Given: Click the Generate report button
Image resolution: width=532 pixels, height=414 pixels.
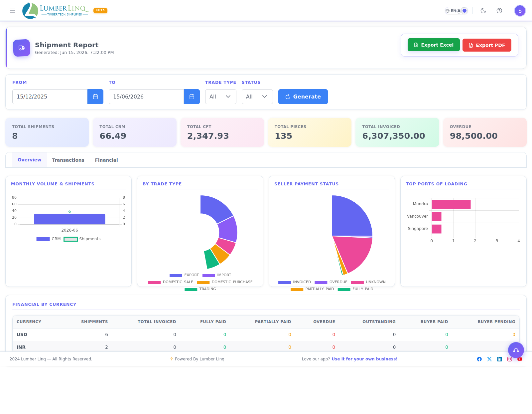Looking at the screenshot, I should 303,97.
